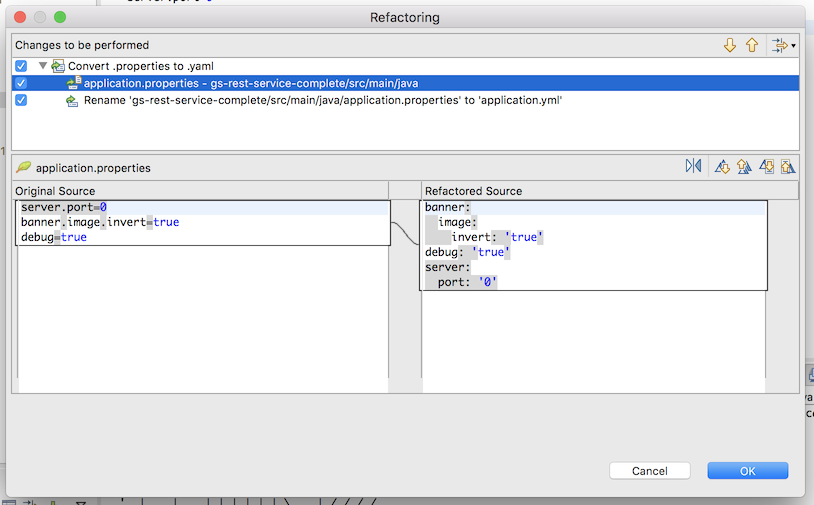Click the application.properties compare pane title
The width and height of the screenshot is (814, 505).
(93, 168)
